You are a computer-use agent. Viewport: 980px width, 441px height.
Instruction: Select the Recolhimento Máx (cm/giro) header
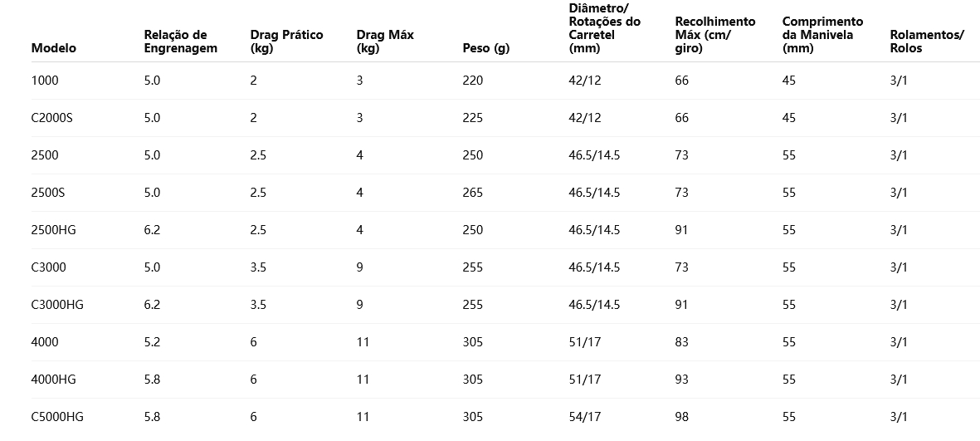[715, 35]
